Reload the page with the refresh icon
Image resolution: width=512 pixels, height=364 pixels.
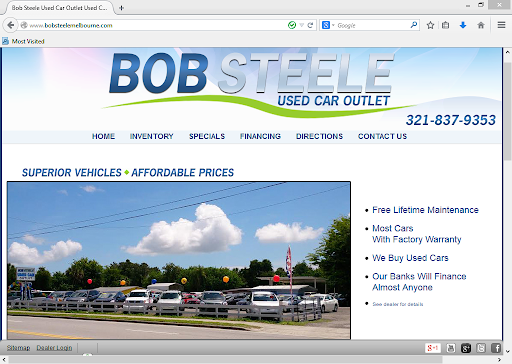pos(310,25)
